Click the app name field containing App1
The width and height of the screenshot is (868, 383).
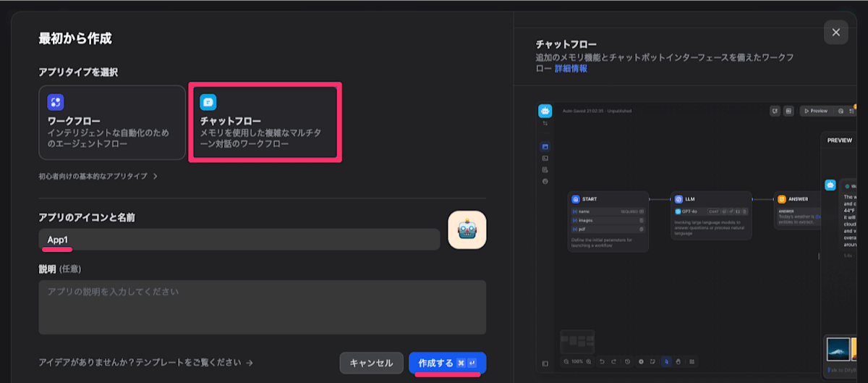pos(239,240)
